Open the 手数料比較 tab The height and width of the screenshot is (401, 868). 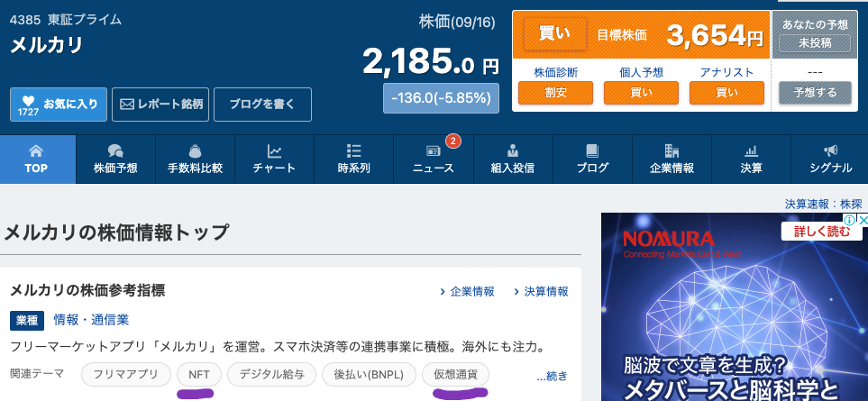click(195, 159)
